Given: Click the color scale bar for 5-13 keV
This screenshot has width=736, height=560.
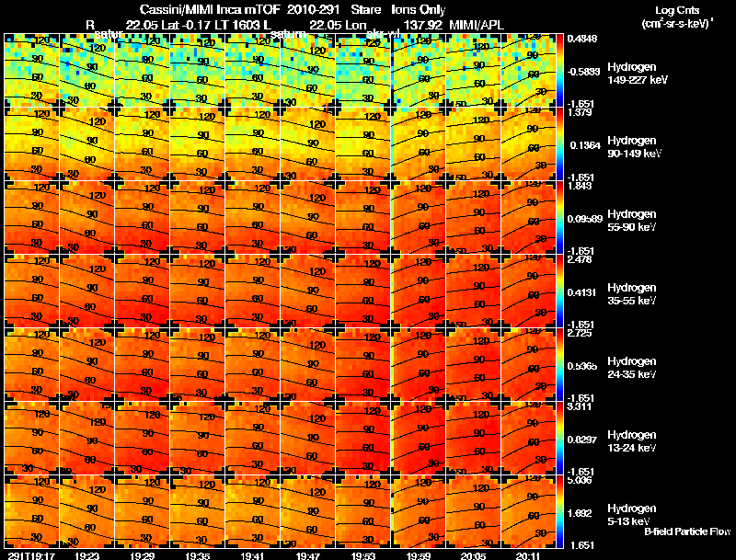Looking at the screenshot, I should 559,512.
